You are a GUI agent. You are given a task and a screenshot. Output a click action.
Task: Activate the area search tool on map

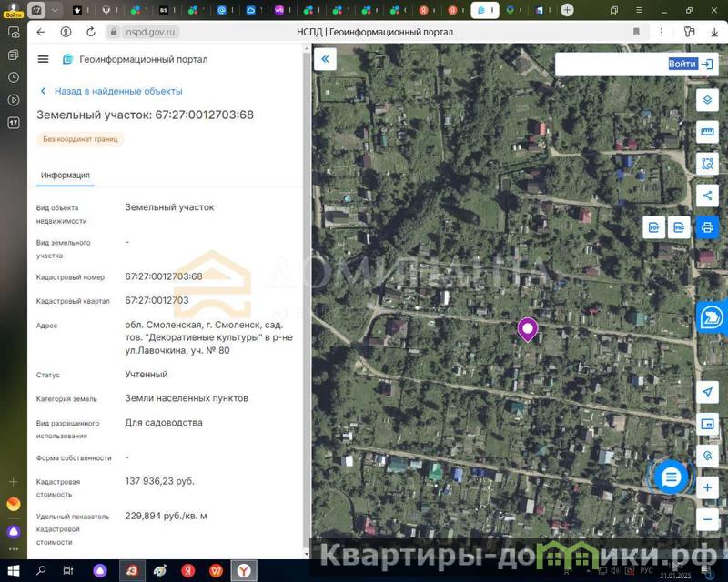pyautogui.click(x=707, y=164)
